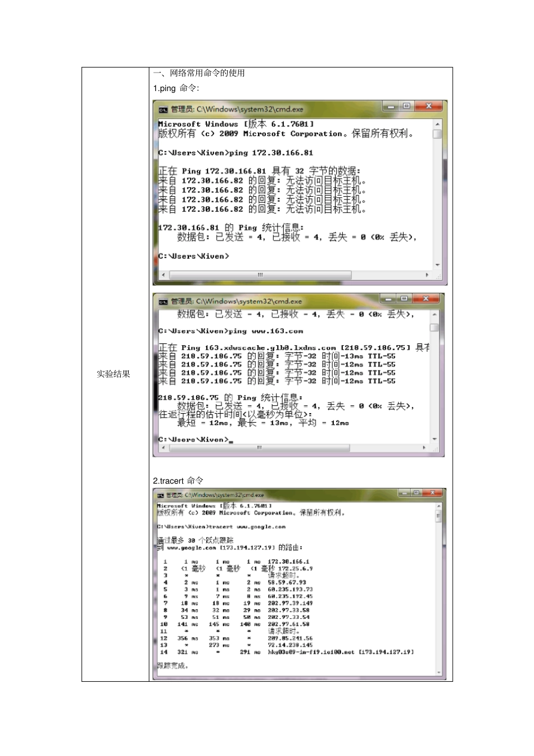The height and width of the screenshot is (756, 534).
Task: Click right arrow of first window's horizontal scrollbar
Action: [427, 275]
